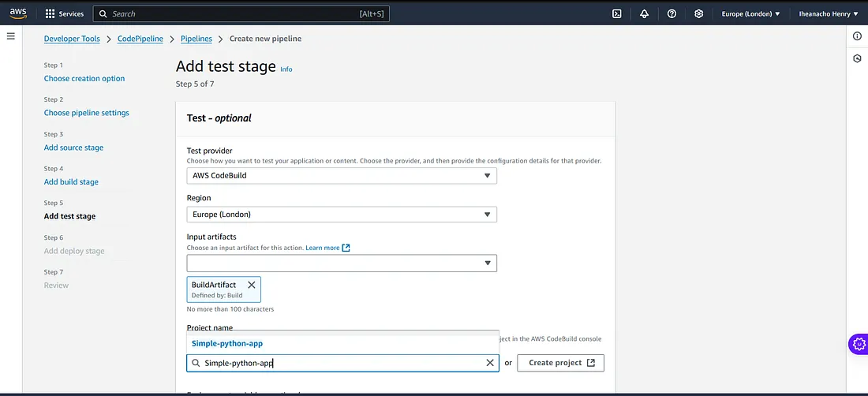Click the Add deploy stage step label
This screenshot has width=868, height=396.
point(74,251)
